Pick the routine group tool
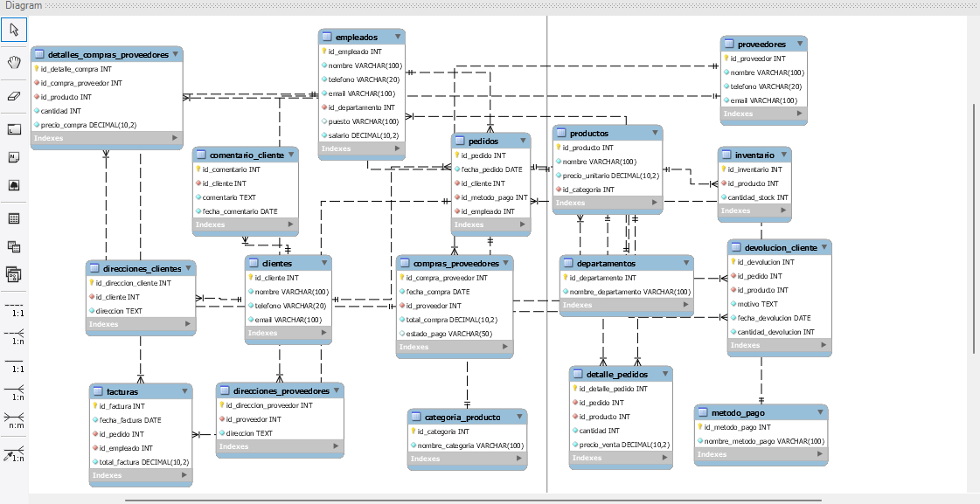 click(x=14, y=273)
